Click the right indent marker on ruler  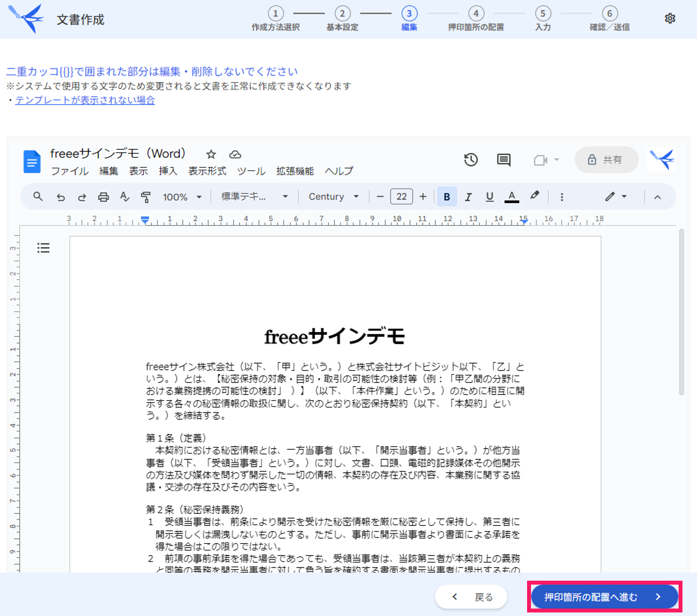[x=524, y=222]
